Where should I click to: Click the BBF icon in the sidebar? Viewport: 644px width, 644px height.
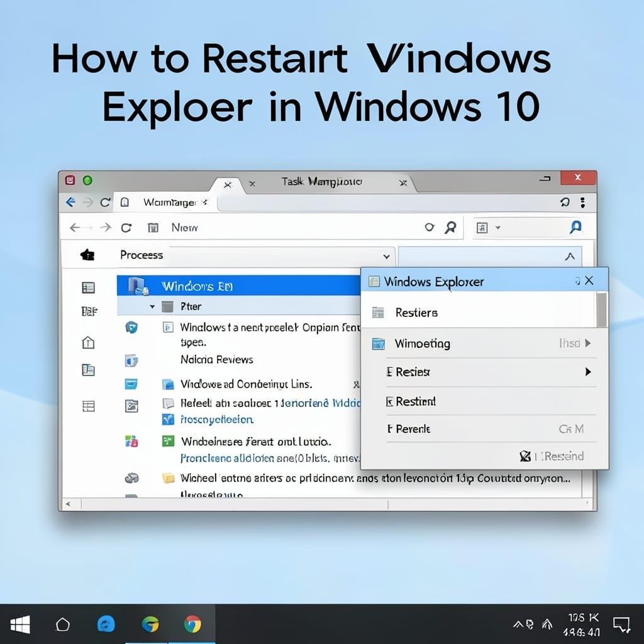point(89,312)
